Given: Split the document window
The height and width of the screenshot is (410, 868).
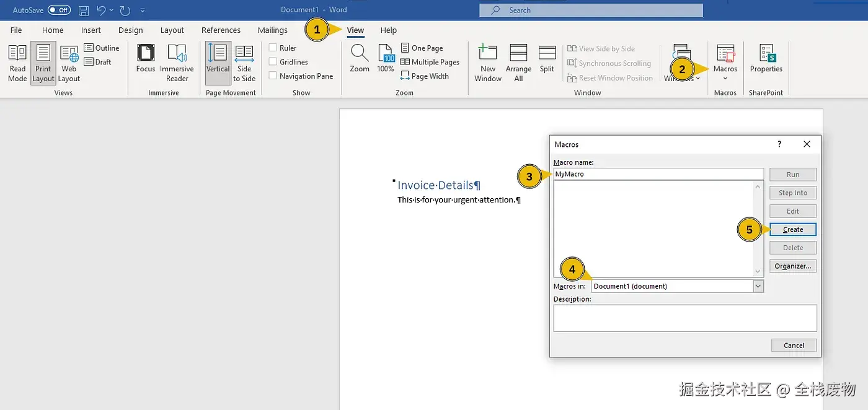Looking at the screenshot, I should click(547, 59).
